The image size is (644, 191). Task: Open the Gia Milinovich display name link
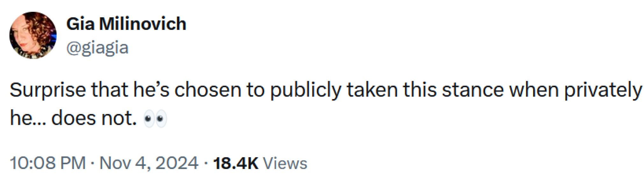(x=126, y=24)
